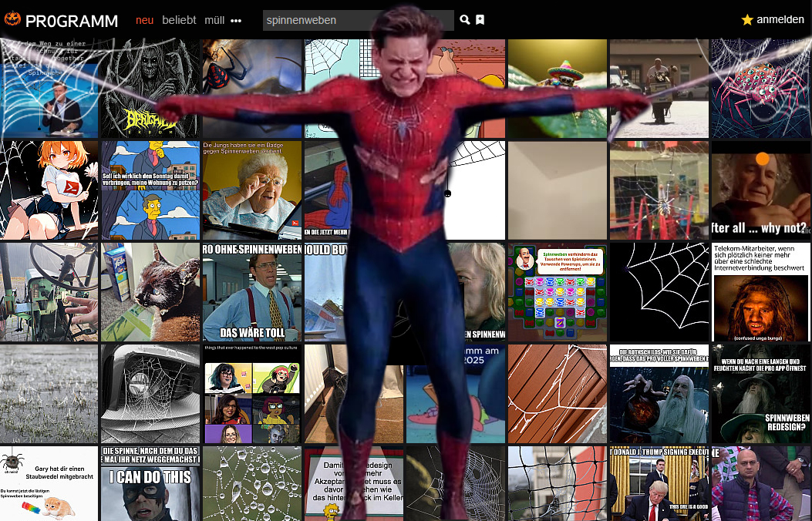
Task: Open the DAS WÄRE TOLL office meme
Action: coord(251,292)
